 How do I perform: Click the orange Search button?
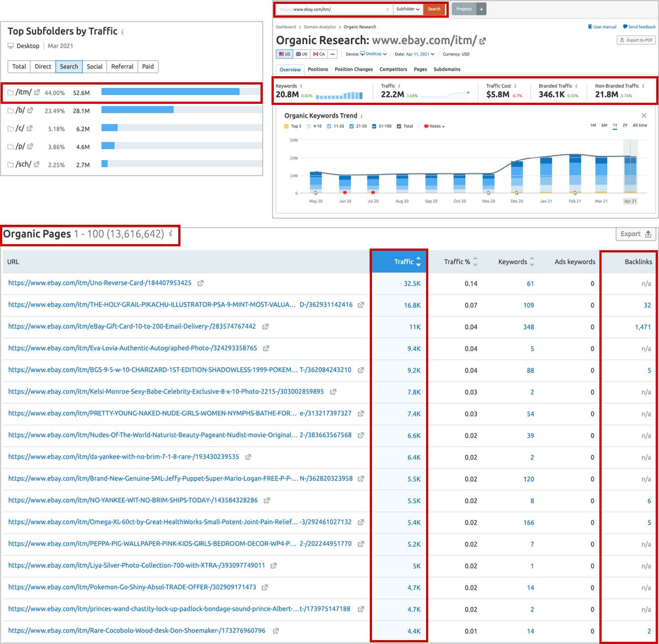pyautogui.click(x=434, y=9)
